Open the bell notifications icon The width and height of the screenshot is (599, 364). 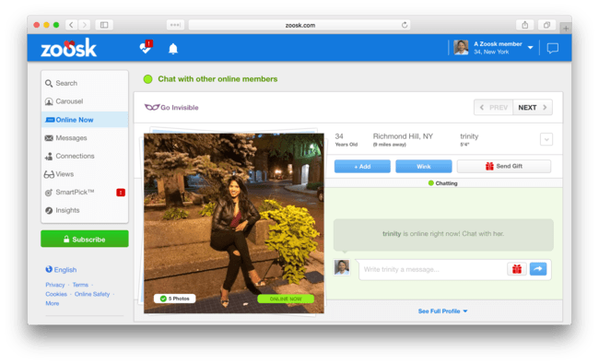(173, 49)
